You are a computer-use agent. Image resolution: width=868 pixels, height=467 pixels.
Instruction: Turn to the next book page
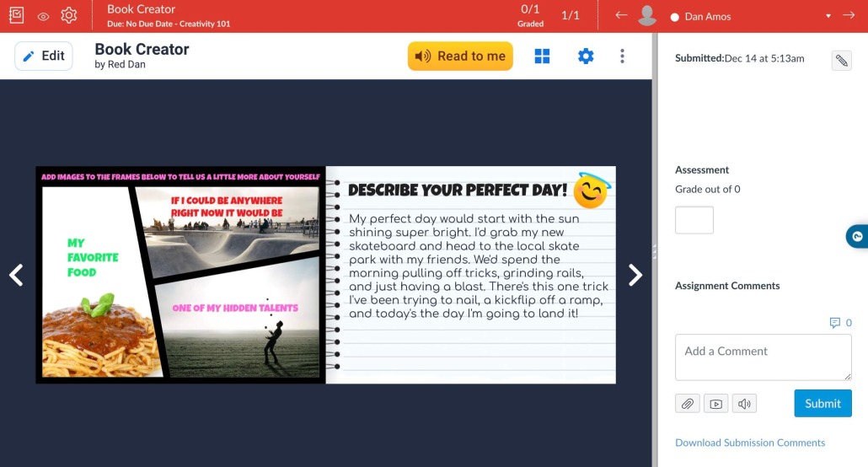pyautogui.click(x=635, y=275)
